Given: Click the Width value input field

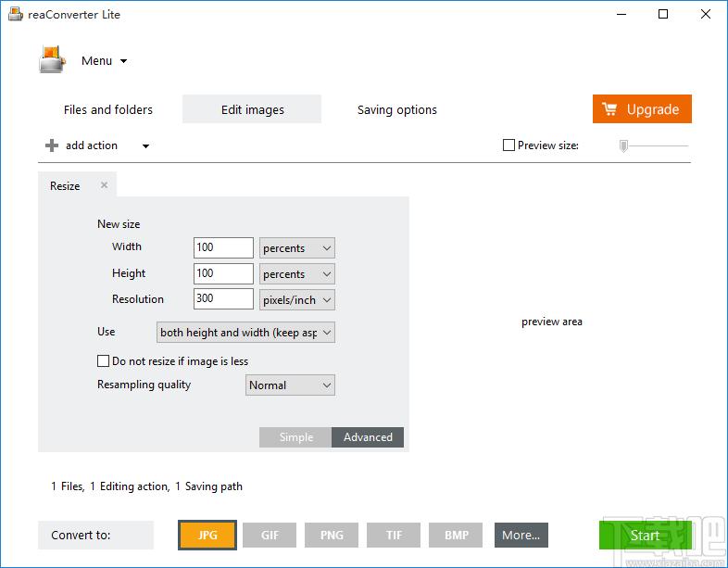Looking at the screenshot, I should click(223, 247).
